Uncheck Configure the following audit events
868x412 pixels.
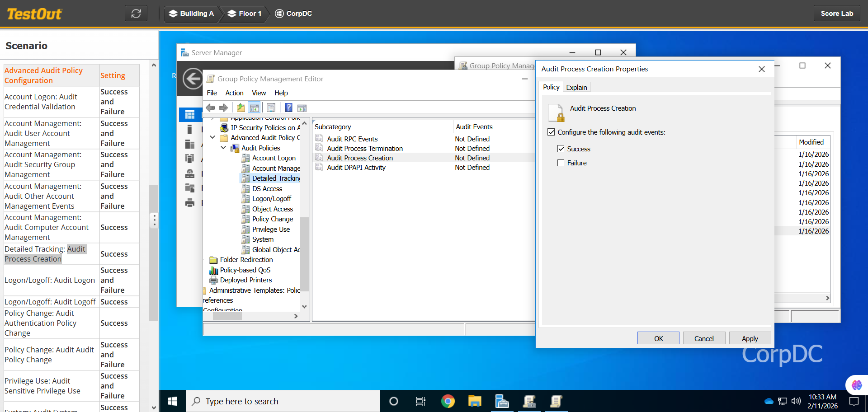(x=551, y=132)
